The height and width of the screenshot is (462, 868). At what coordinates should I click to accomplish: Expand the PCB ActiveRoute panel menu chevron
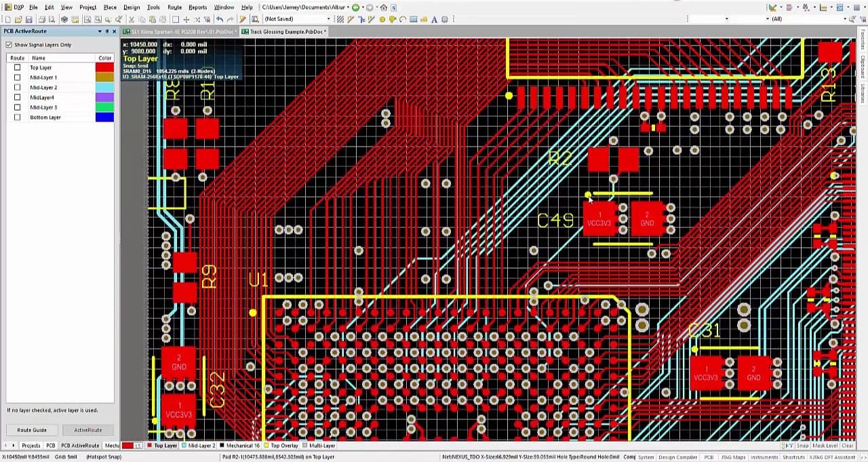(x=99, y=31)
